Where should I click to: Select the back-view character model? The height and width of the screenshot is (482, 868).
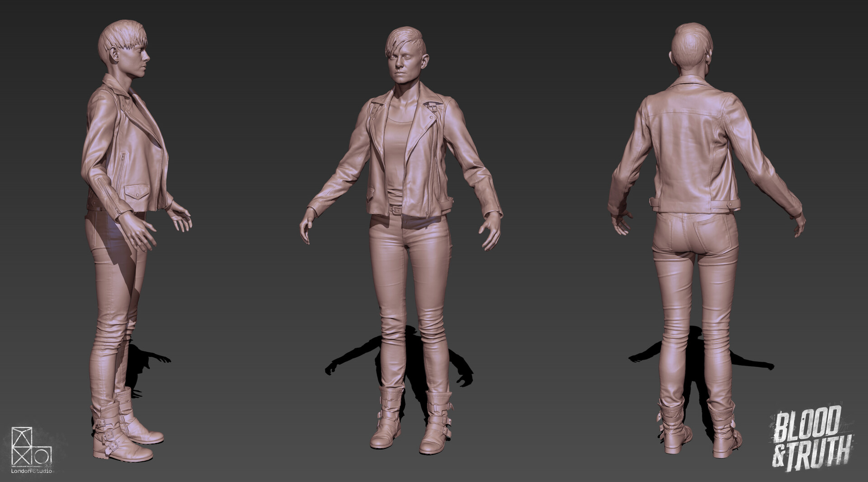click(x=708, y=240)
